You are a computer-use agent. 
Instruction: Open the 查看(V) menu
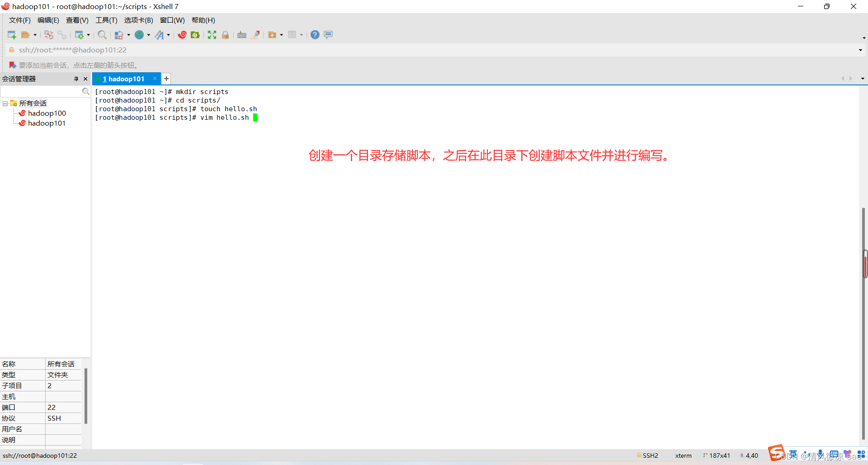coord(77,20)
